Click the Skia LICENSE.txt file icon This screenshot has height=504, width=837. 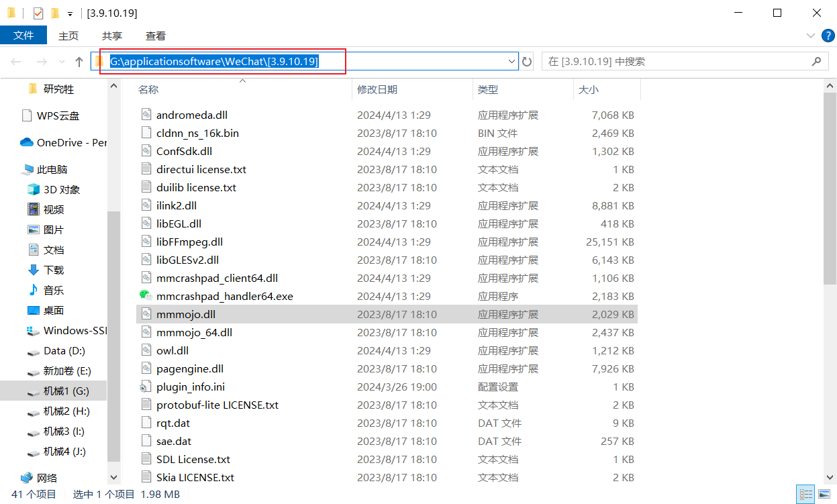[146, 477]
